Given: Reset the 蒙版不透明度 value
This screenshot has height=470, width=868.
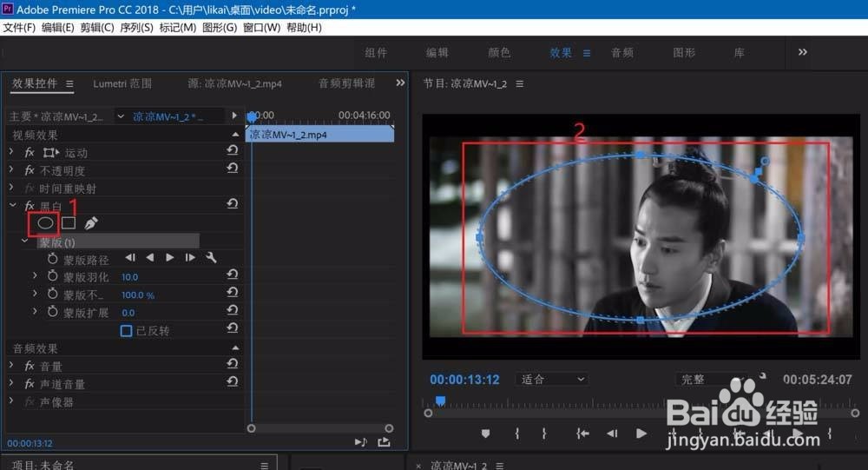Looking at the screenshot, I should (x=233, y=292).
